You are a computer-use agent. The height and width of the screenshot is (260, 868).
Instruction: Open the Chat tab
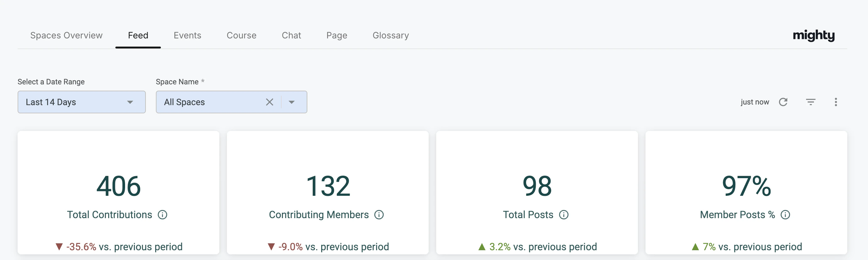pyautogui.click(x=291, y=36)
